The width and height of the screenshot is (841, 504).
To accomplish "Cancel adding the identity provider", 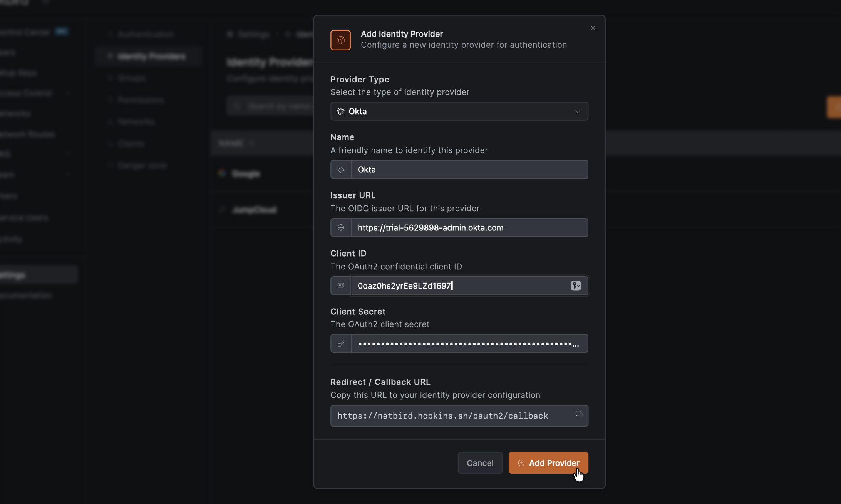I will [x=480, y=463].
